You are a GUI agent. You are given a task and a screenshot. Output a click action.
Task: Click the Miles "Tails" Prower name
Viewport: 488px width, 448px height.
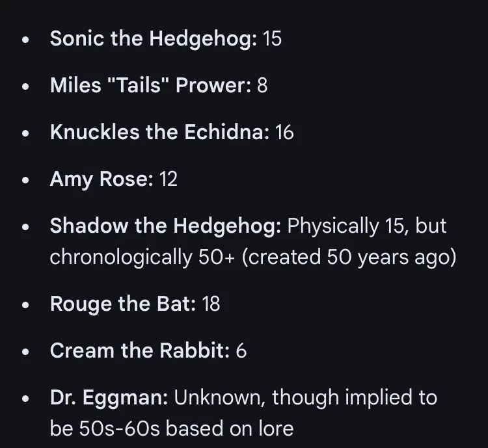(x=150, y=86)
